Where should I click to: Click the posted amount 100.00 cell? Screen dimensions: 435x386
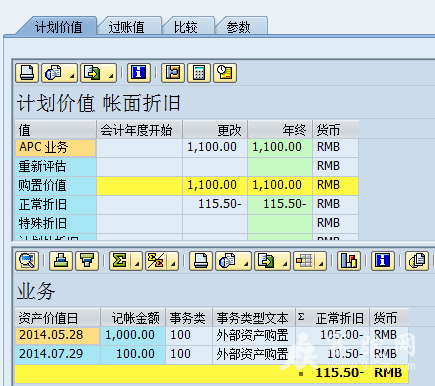(133, 354)
